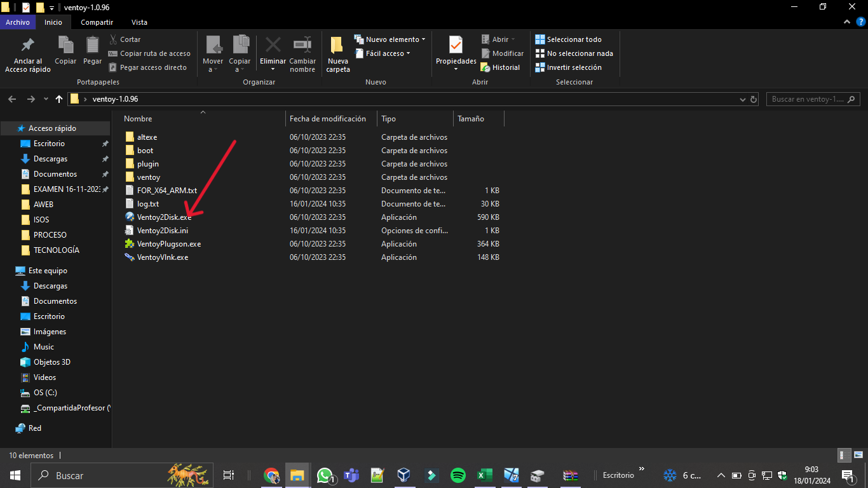
Task: Switch to the Vista ribbon tab
Action: pos(139,22)
